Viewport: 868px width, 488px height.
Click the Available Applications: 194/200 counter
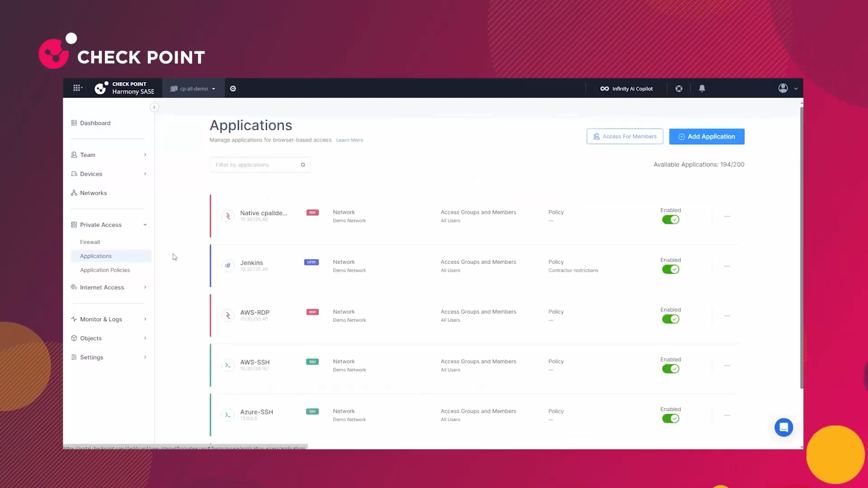pos(699,164)
